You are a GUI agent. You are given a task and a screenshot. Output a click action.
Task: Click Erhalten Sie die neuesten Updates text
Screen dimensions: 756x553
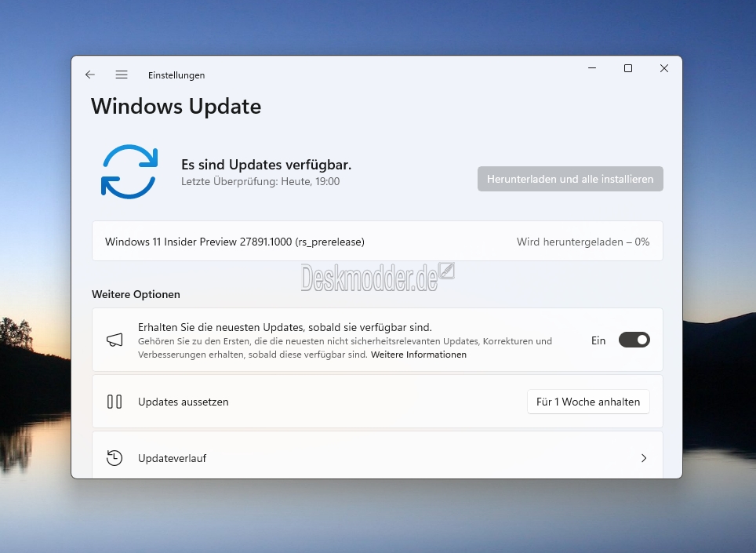[x=285, y=327]
